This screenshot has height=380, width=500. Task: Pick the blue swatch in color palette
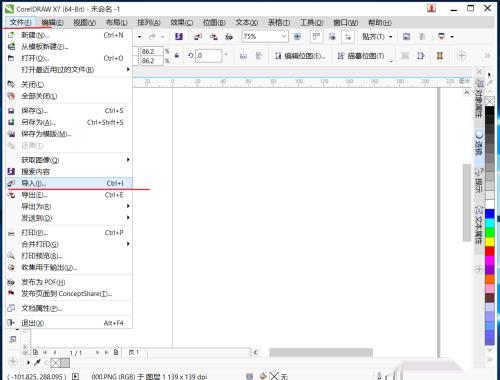pyautogui.click(x=490, y=213)
